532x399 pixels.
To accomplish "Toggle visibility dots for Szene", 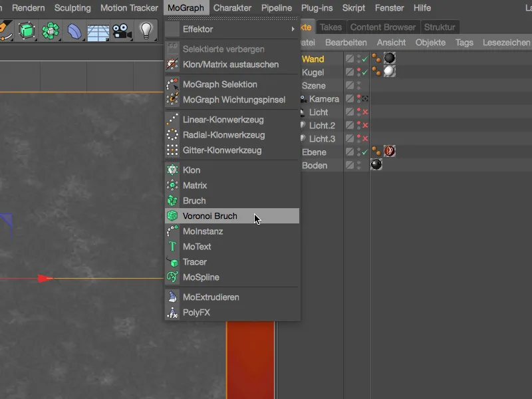I will (x=359, y=86).
